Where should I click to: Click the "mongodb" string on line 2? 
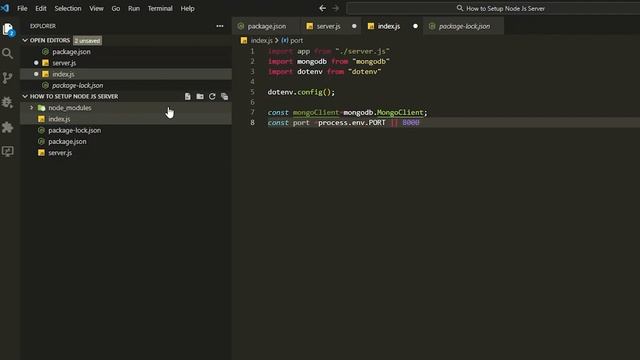click(371, 61)
